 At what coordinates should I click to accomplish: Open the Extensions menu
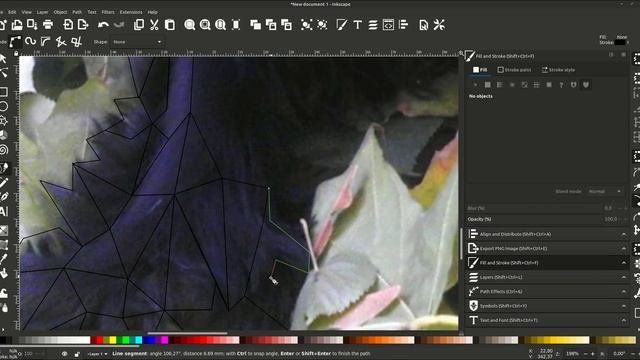point(131,12)
